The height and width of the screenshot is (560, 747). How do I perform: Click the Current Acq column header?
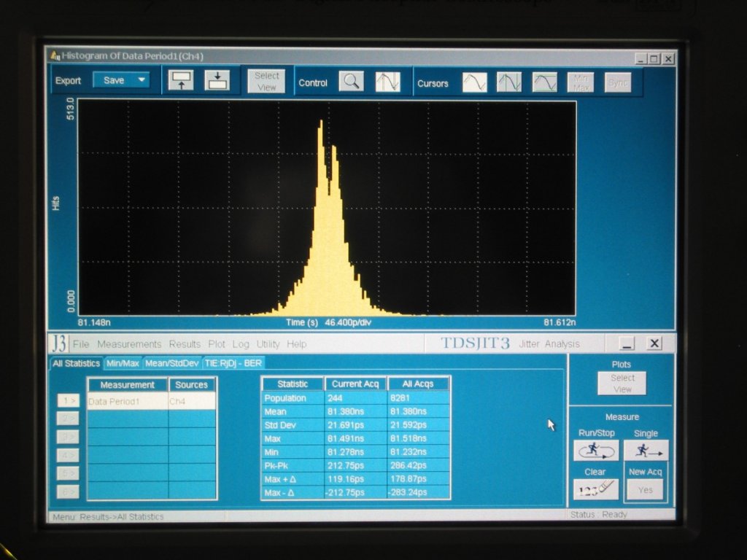pos(355,384)
